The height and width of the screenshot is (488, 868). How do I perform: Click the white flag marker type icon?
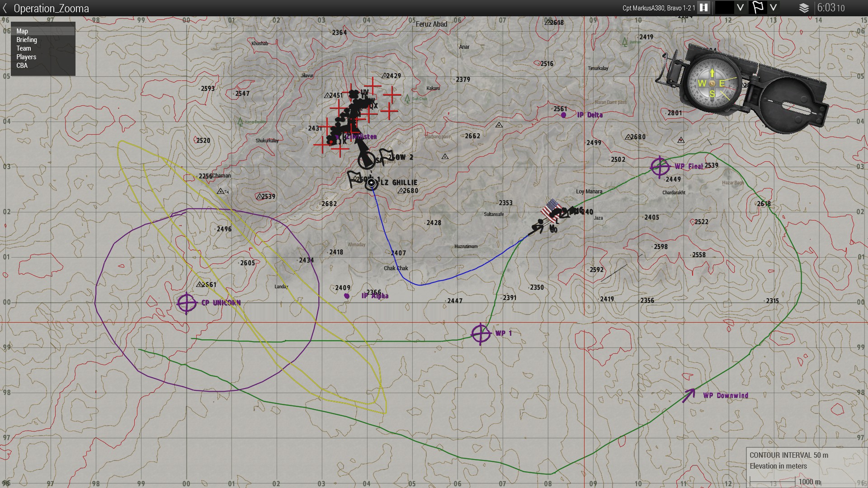(x=758, y=8)
